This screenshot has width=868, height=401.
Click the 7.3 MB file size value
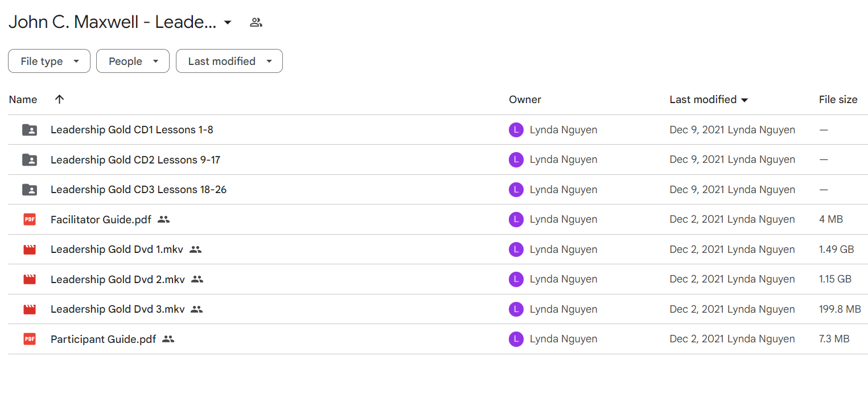(x=834, y=339)
